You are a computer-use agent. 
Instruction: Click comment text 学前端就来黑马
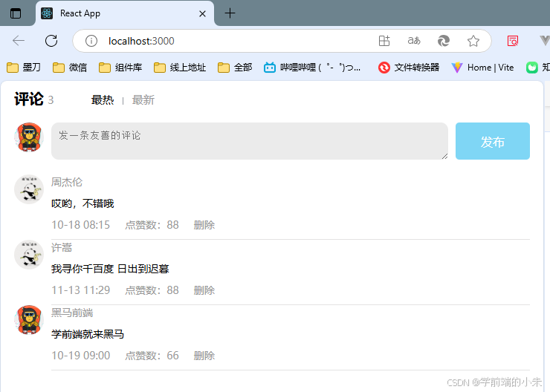pos(88,334)
